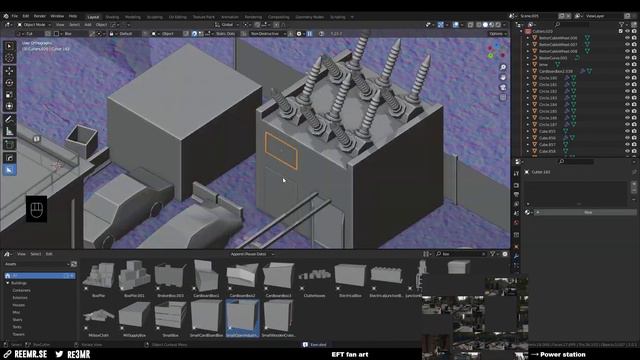Viewport: 640px width, 360px height.
Task: Open the Global orientation dropdown
Action: pos(227,25)
